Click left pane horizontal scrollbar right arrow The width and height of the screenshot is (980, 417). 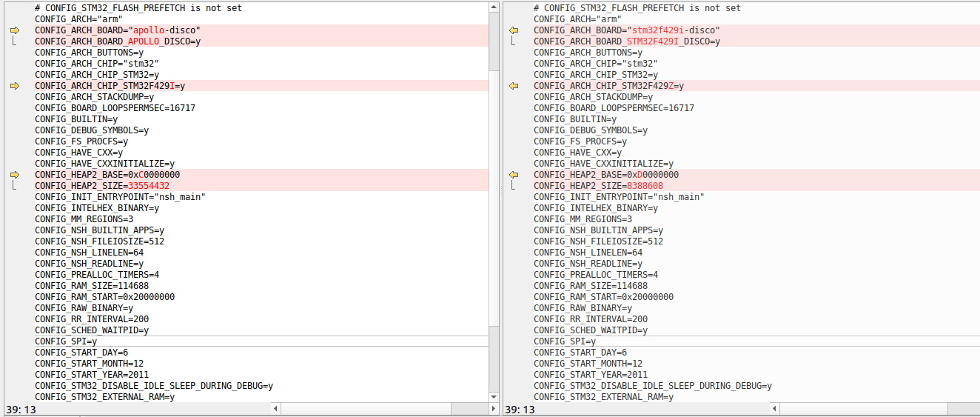coord(494,408)
